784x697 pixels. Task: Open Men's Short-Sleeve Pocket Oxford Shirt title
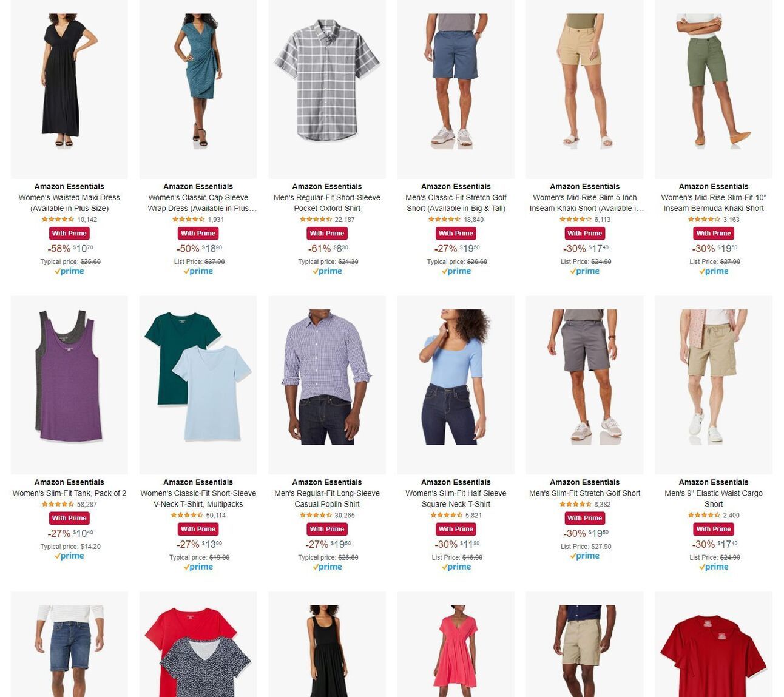(327, 203)
